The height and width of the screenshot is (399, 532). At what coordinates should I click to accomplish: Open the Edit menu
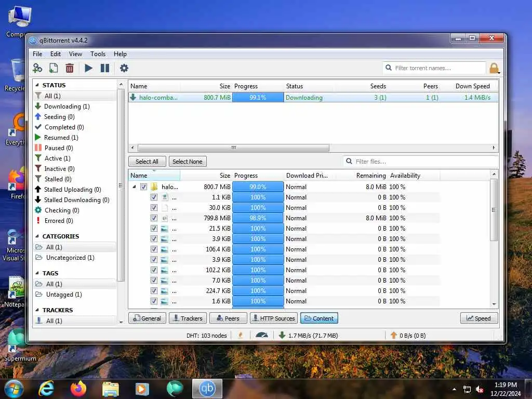click(x=56, y=54)
